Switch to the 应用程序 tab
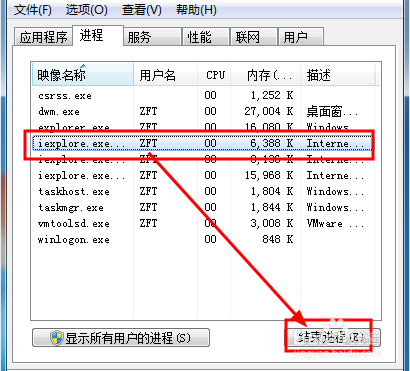This screenshot has width=410, height=371. coord(43,37)
